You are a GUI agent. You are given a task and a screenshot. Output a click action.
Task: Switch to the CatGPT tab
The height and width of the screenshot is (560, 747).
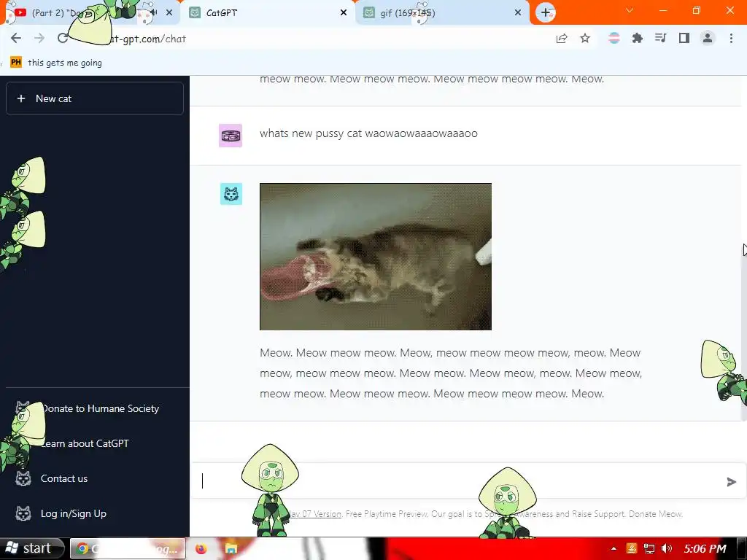(267, 13)
